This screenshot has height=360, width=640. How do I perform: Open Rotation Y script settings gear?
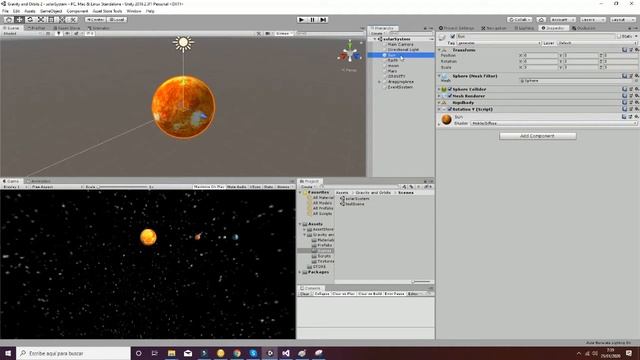click(636, 109)
